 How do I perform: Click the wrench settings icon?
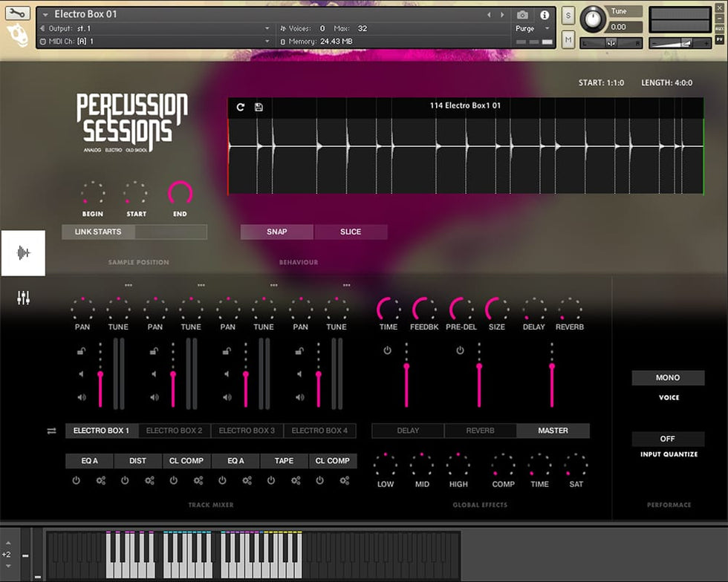point(18,13)
